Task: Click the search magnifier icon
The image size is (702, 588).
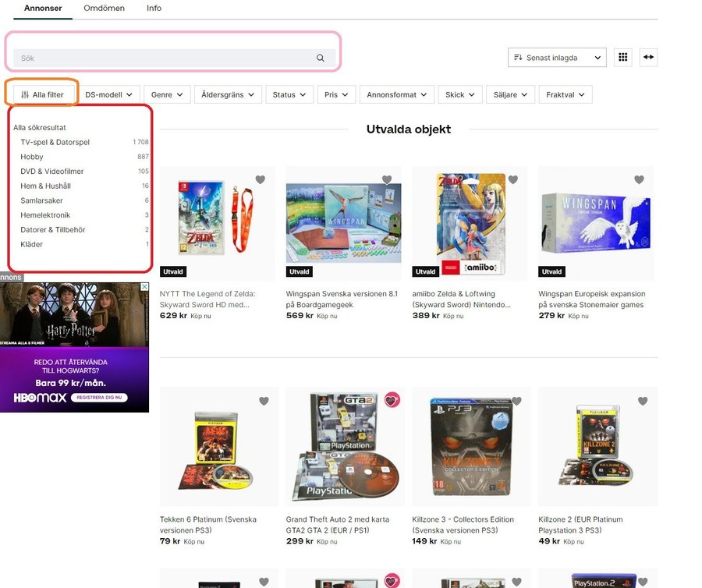Action: pyautogui.click(x=320, y=58)
